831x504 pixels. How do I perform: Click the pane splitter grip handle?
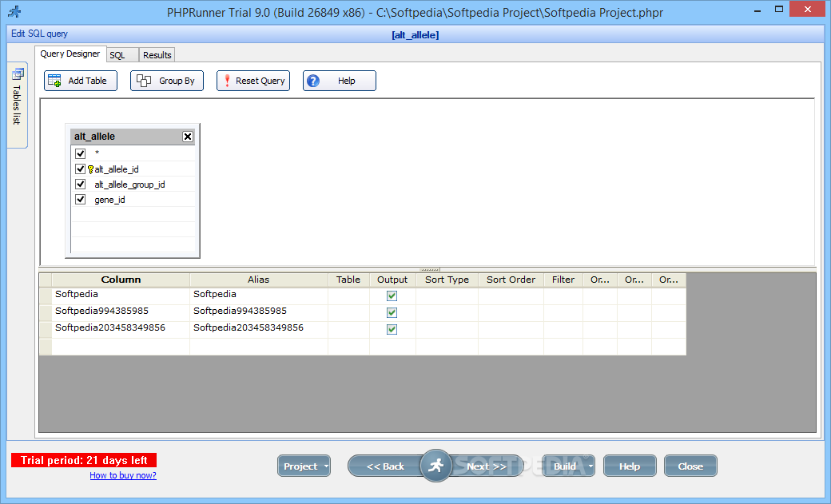[x=429, y=269]
